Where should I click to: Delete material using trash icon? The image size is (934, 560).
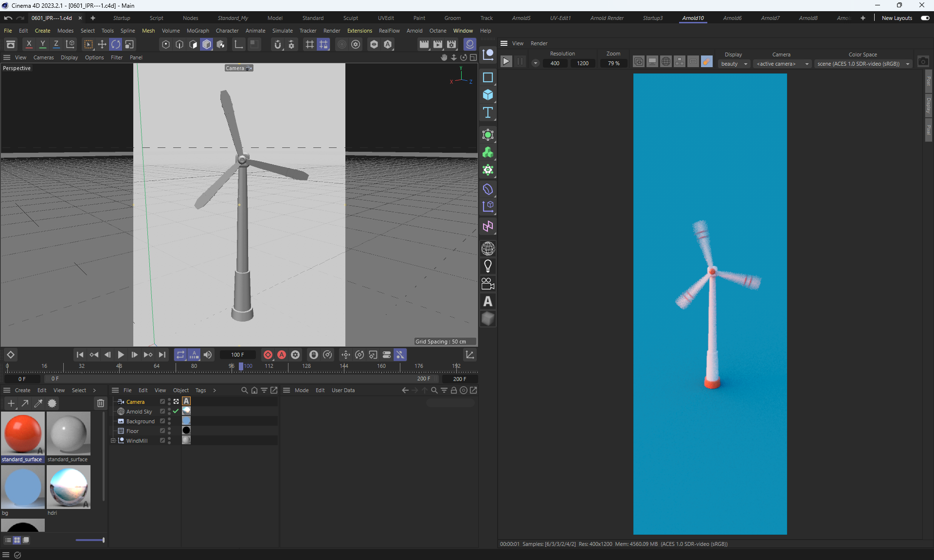[x=101, y=403]
